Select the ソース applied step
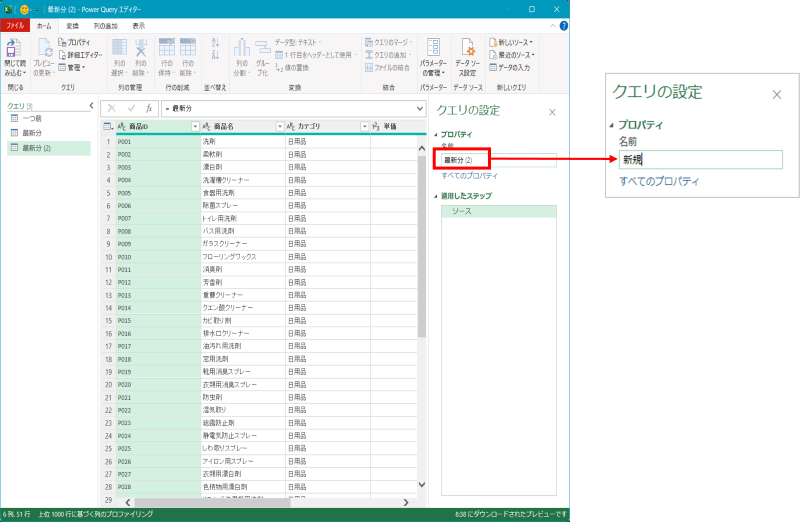800x522 pixels. (498, 211)
